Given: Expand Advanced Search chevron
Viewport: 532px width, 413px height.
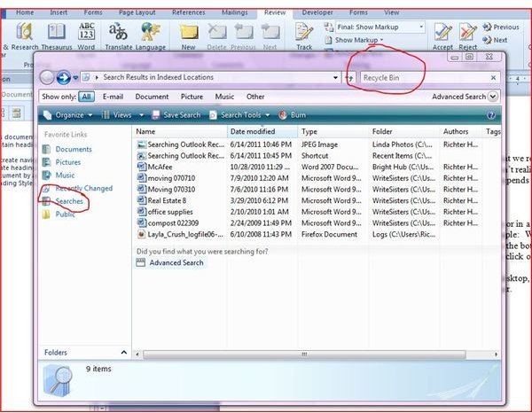Looking at the screenshot, I should click(x=493, y=97).
